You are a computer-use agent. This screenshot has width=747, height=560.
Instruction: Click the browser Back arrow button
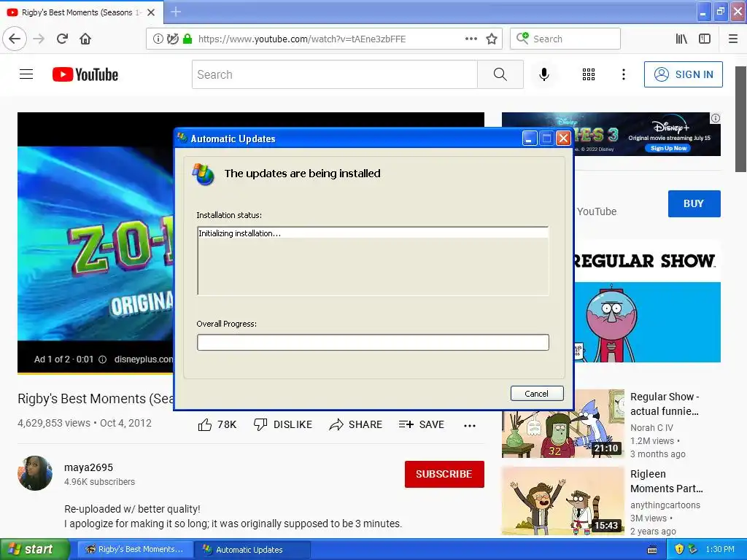pos(15,39)
